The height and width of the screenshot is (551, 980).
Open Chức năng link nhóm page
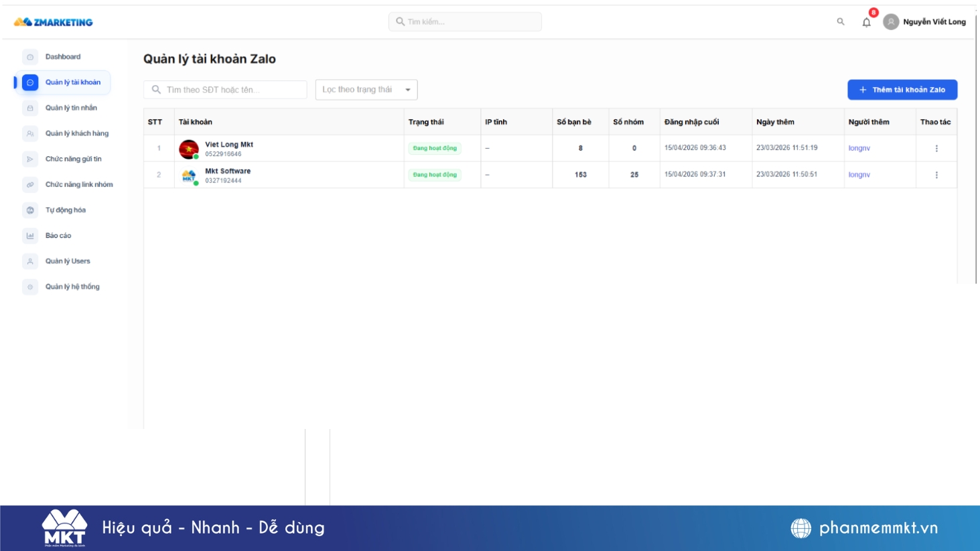click(78, 184)
